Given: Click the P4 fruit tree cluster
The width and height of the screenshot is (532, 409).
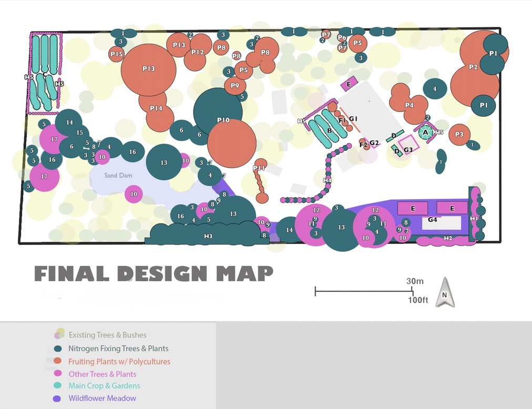Looking at the screenshot, I should click(x=409, y=105).
